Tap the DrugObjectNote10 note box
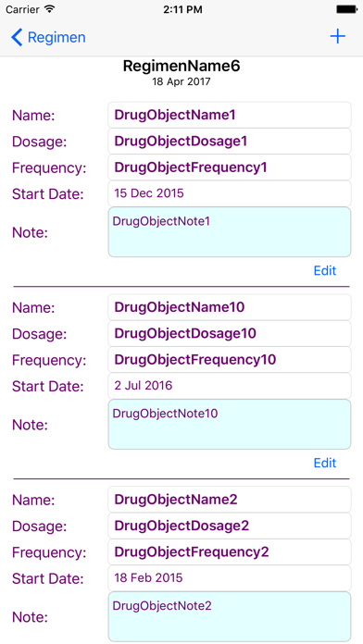 click(x=230, y=425)
